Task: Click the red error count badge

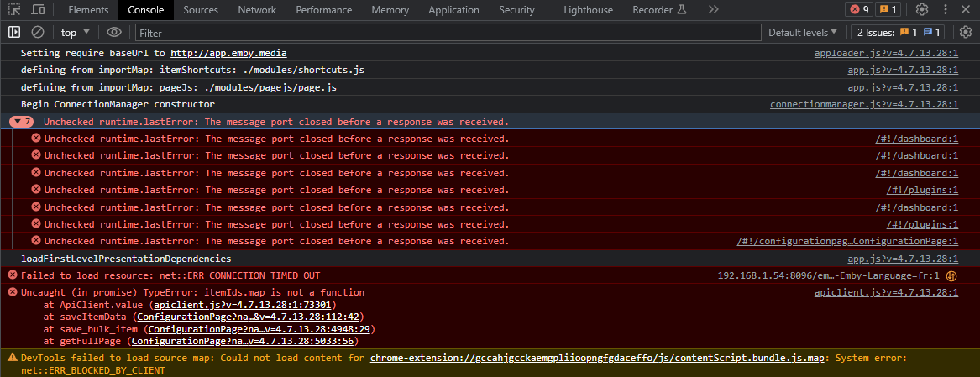Action: 859,10
